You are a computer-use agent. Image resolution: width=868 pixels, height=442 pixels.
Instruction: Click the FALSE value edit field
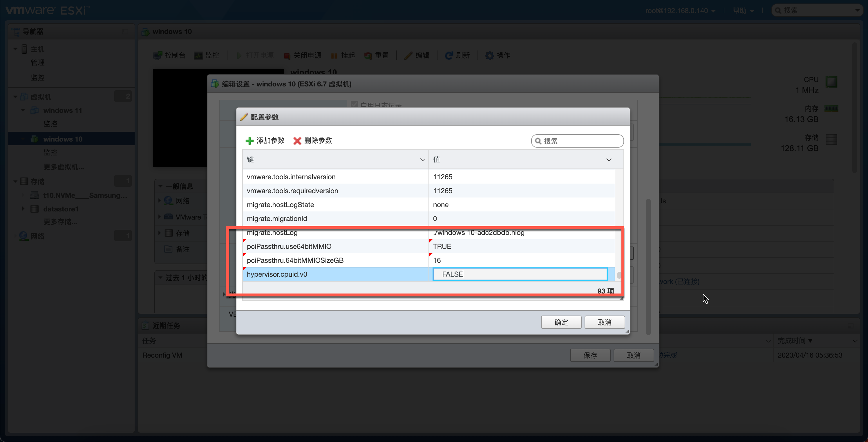[520, 274]
